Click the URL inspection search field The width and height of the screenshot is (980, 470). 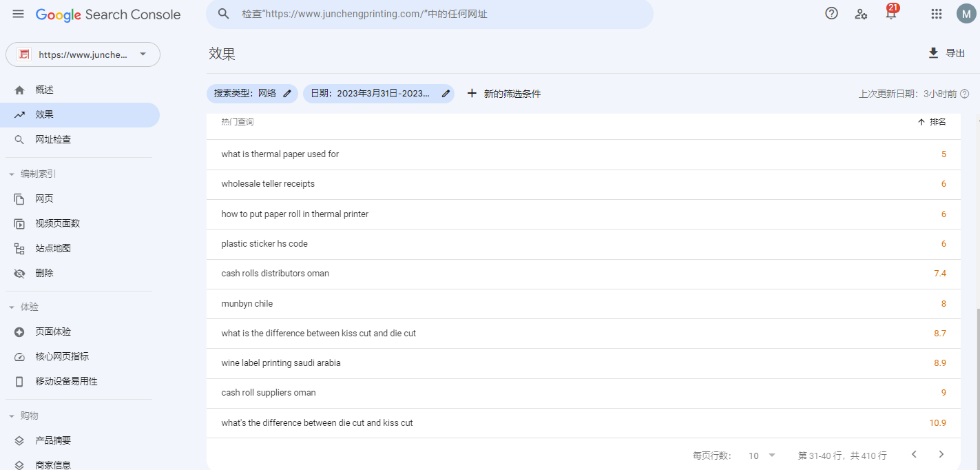click(x=441, y=14)
